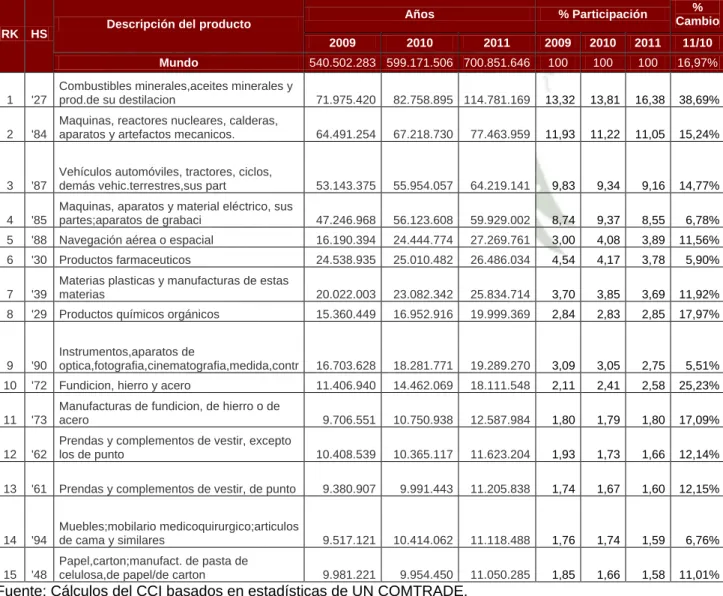The width and height of the screenshot is (723, 596).
Task: Select 'Papel,carton;manufact. de pasta' description
Action: [154, 568]
